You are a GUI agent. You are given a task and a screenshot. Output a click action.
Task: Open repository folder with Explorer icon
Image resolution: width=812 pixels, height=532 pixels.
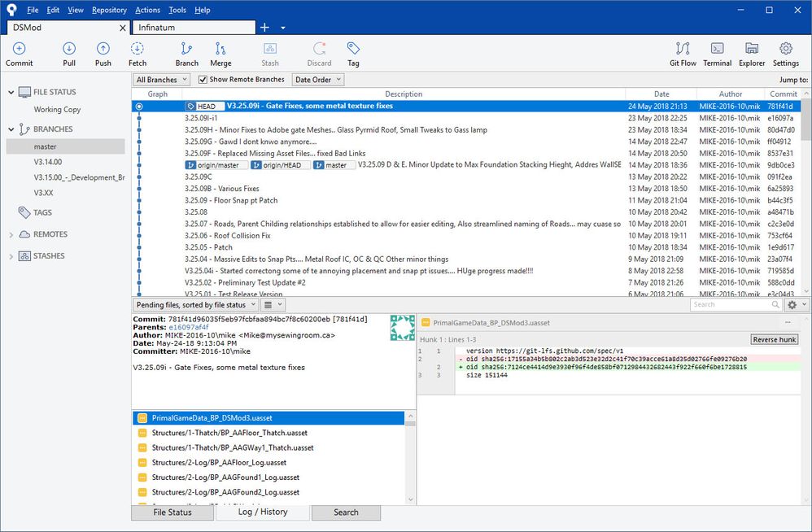coord(752,54)
